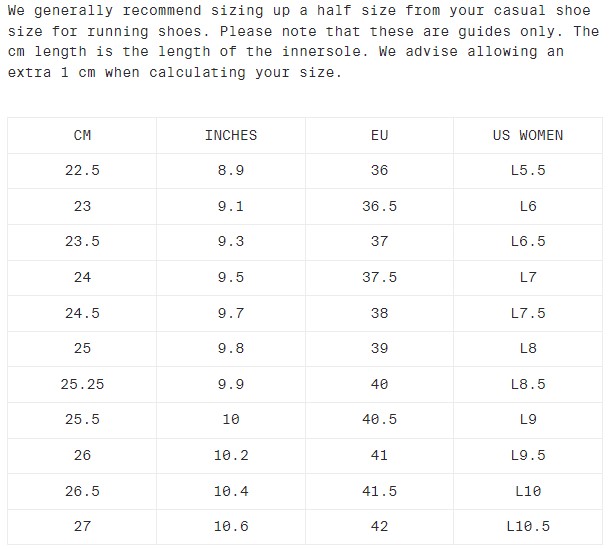This screenshot has height=549, width=609.
Task: Select EU size 40.5 cell
Action: click(x=379, y=419)
